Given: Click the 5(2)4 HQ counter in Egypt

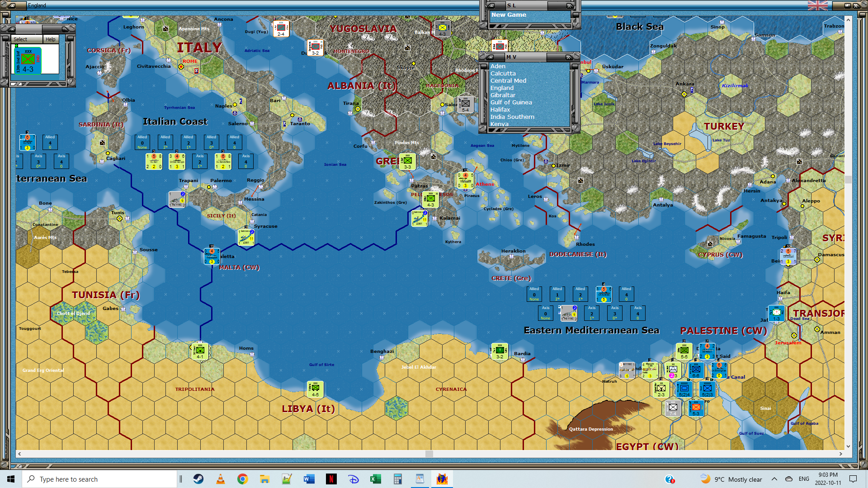Looking at the screenshot, I should (684, 389).
